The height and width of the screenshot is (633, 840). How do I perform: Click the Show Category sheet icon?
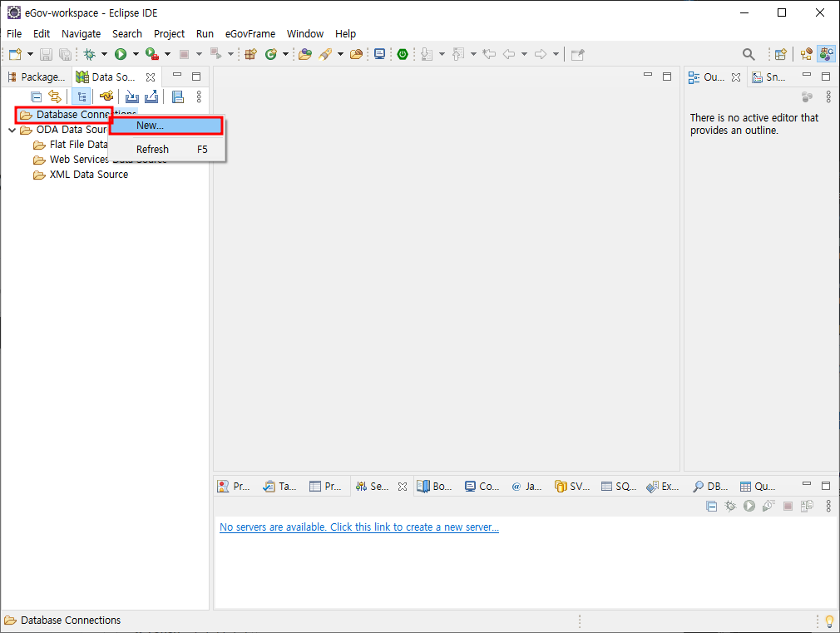tap(177, 96)
